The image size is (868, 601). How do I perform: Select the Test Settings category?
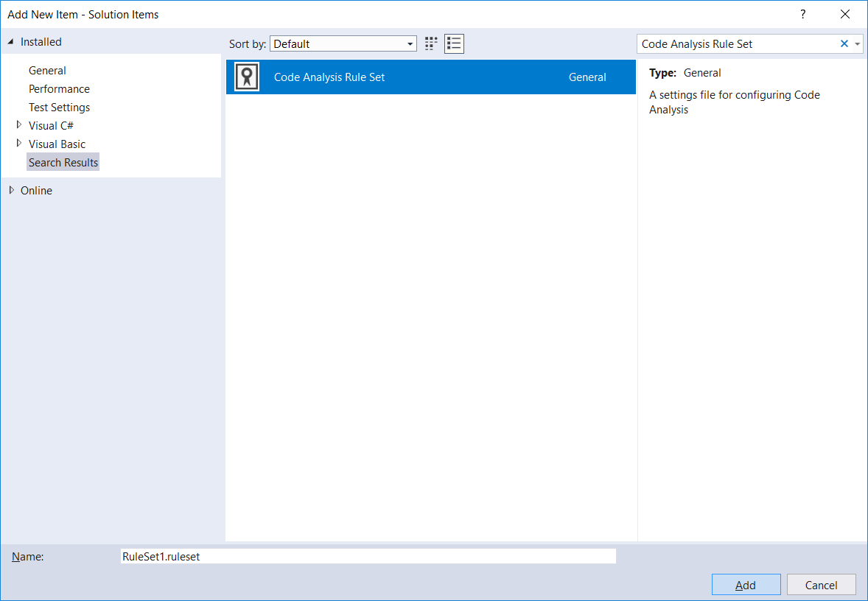(59, 108)
